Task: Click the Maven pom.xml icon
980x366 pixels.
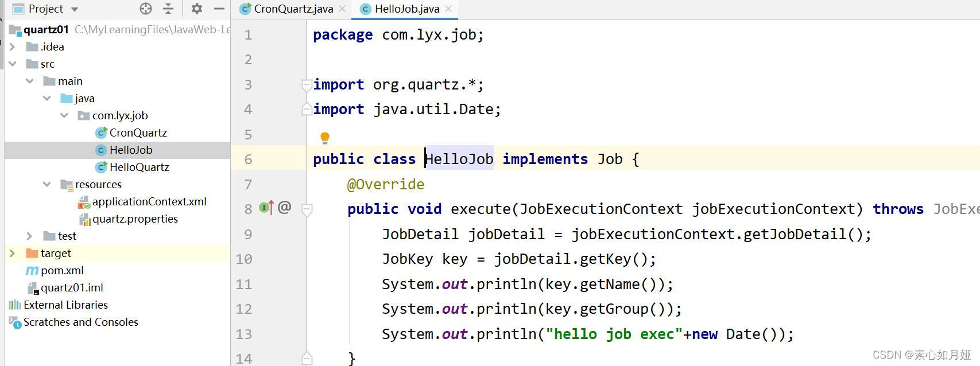Action: 32,271
